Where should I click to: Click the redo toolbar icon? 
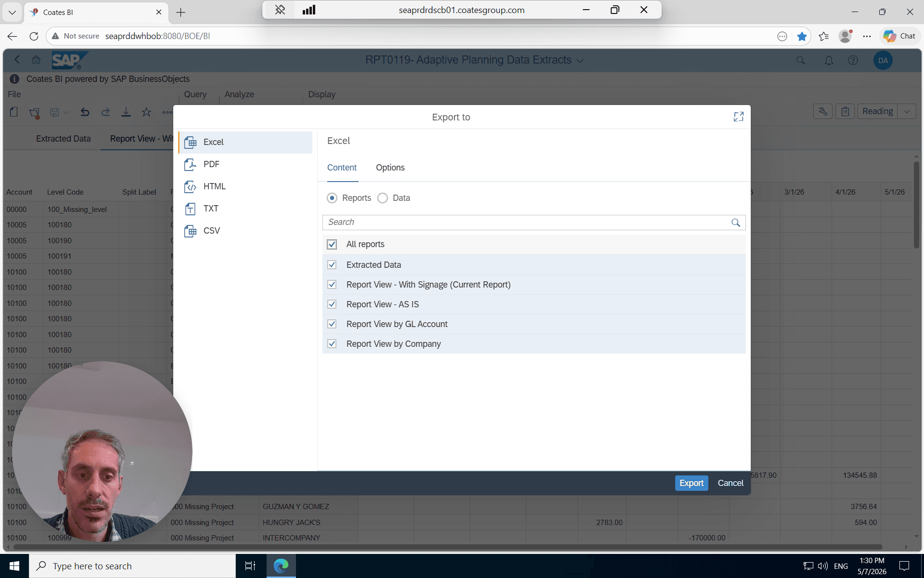click(105, 112)
